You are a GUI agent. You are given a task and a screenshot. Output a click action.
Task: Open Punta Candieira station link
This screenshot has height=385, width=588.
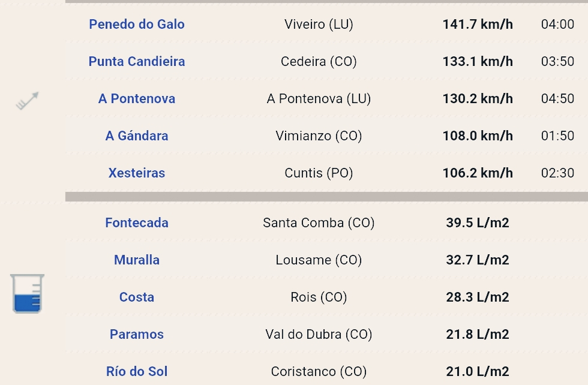137,62
